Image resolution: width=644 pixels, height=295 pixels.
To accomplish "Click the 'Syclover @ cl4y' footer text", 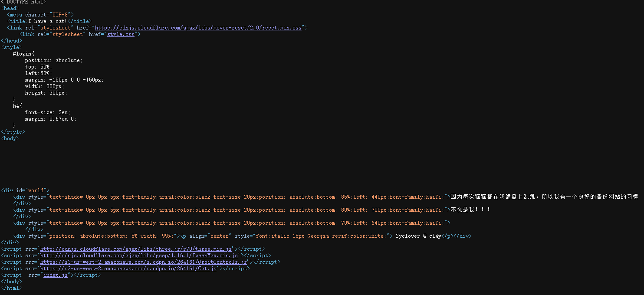I will [x=418, y=236].
